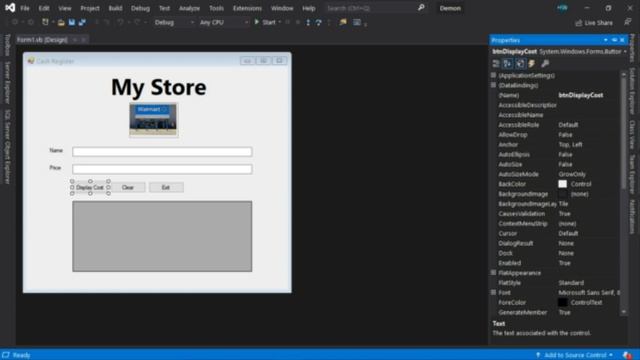This screenshot has height=360, width=640.
Task: Open the Start button dropdown arrow
Action: 280,22
